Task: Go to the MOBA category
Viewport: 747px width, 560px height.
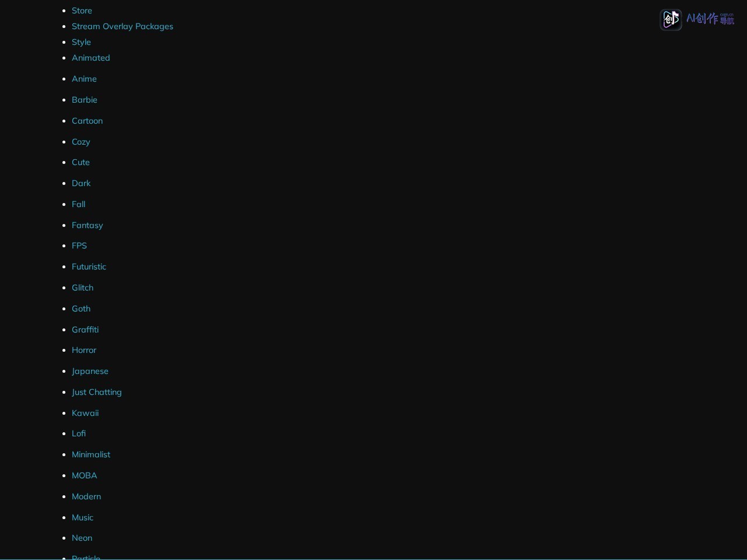Action: tap(85, 475)
